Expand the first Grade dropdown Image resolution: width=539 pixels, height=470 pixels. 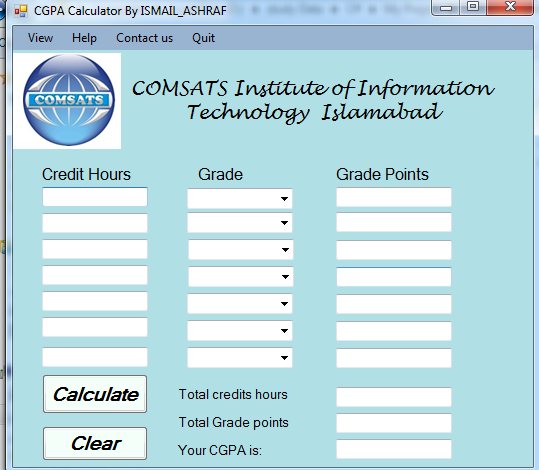coord(284,199)
